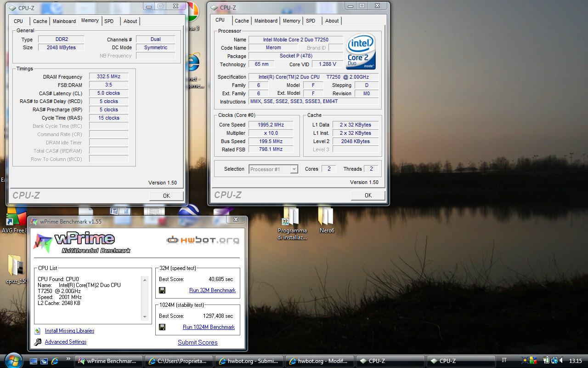Switch to C:\Users\Proprieta... taskbar button
588x368 pixels.
click(x=180, y=361)
